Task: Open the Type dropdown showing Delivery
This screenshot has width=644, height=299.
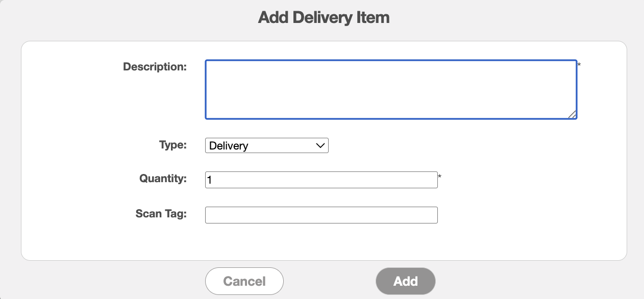Action: click(x=266, y=145)
